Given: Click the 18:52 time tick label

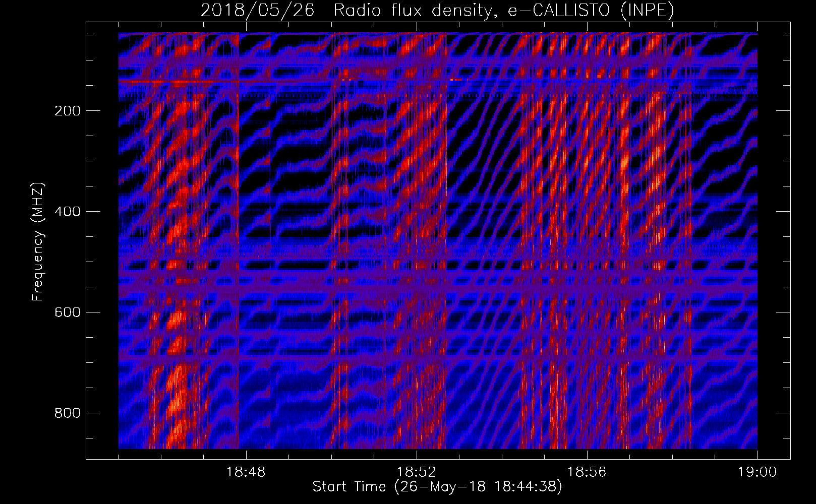Looking at the screenshot, I should pos(416,472).
